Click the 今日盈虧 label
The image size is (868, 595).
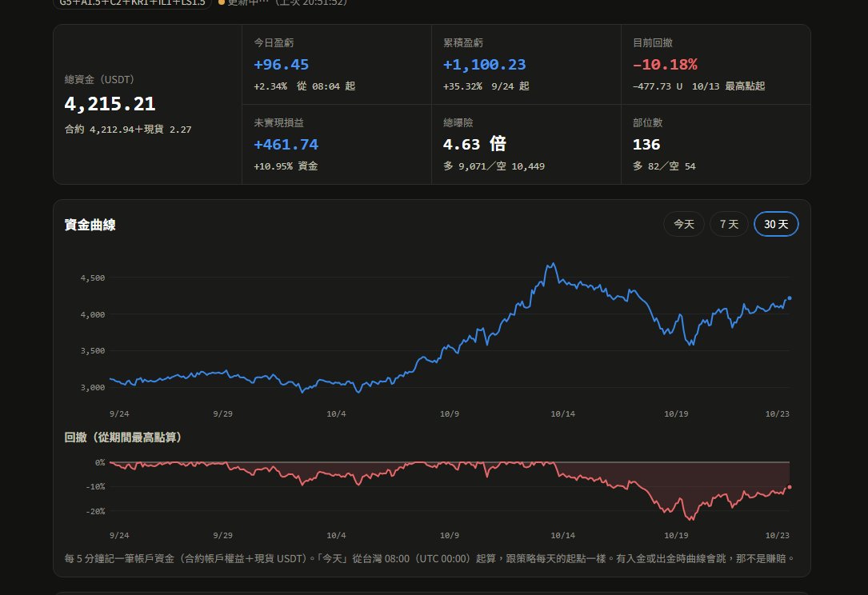click(x=274, y=42)
